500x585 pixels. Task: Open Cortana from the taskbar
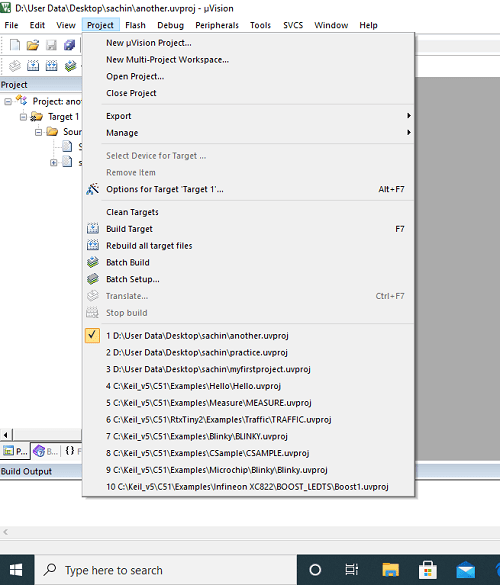[315, 570]
